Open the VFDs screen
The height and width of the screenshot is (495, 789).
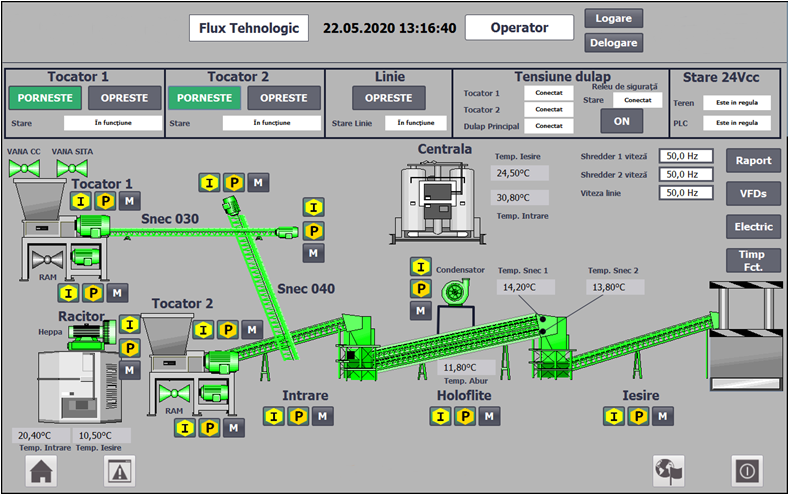pyautogui.click(x=753, y=193)
